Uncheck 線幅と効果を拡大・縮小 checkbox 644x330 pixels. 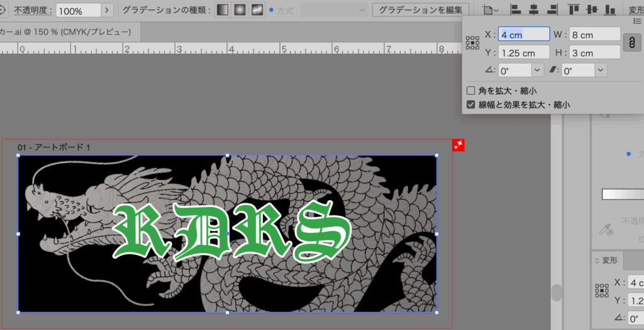coord(471,105)
